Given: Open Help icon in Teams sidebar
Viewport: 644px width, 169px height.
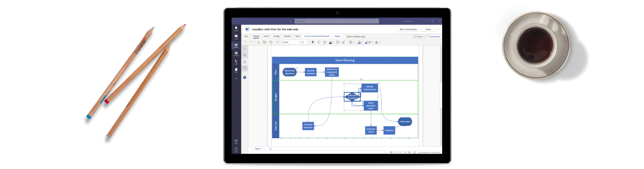Looking at the screenshot, I should (x=236, y=149).
